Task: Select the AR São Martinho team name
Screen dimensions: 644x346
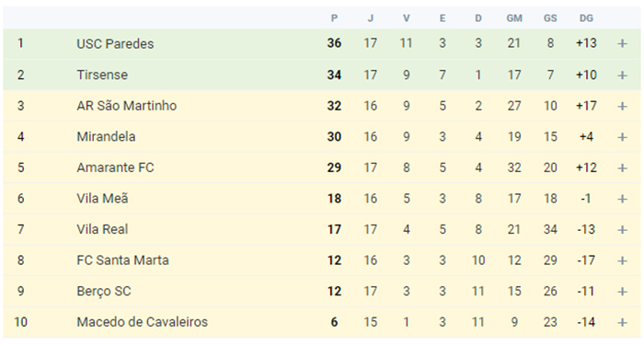Action: pyautogui.click(x=127, y=106)
